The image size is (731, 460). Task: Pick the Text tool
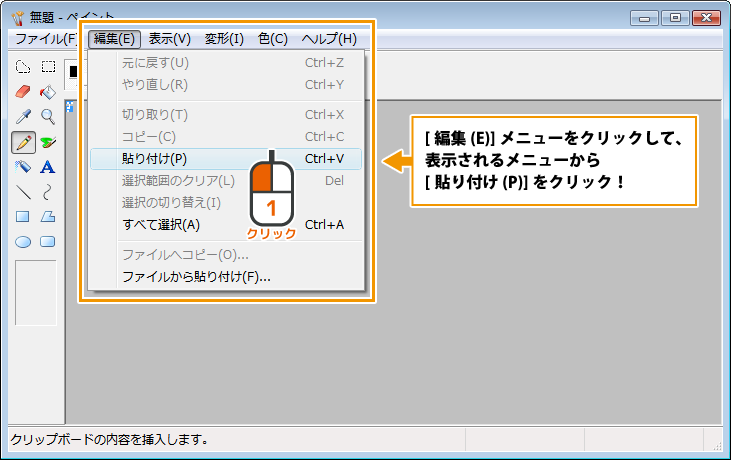48,167
